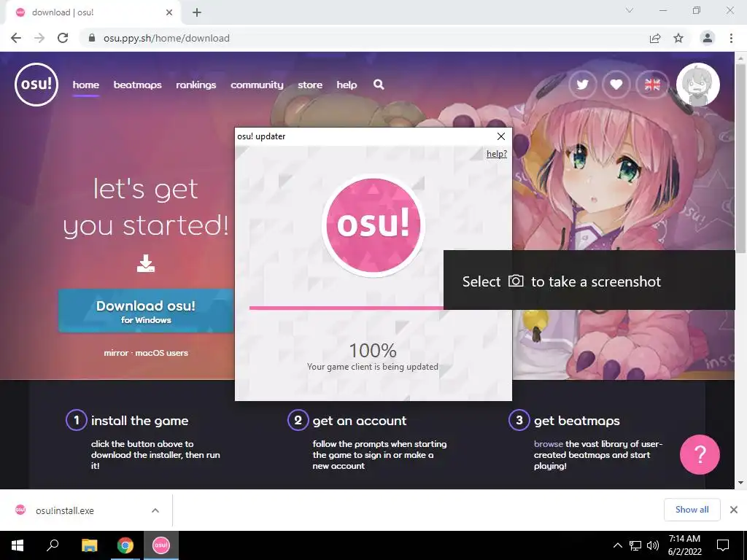
Task: Open the mirror download link
Action: coord(116,353)
